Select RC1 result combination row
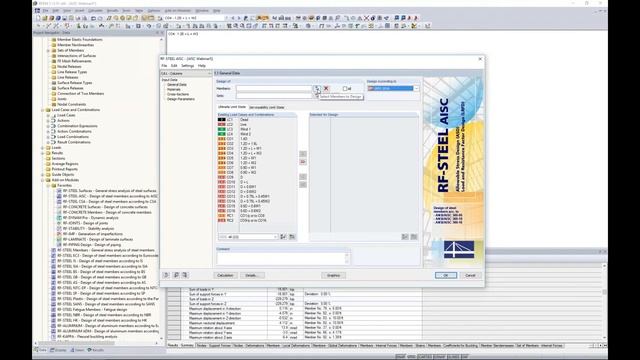This screenshot has width=640, height=360. tap(256, 216)
